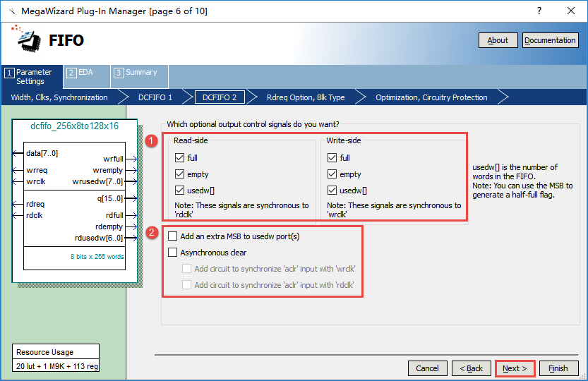
Task: Click the rdreq port label
Action: pyautogui.click(x=35, y=204)
